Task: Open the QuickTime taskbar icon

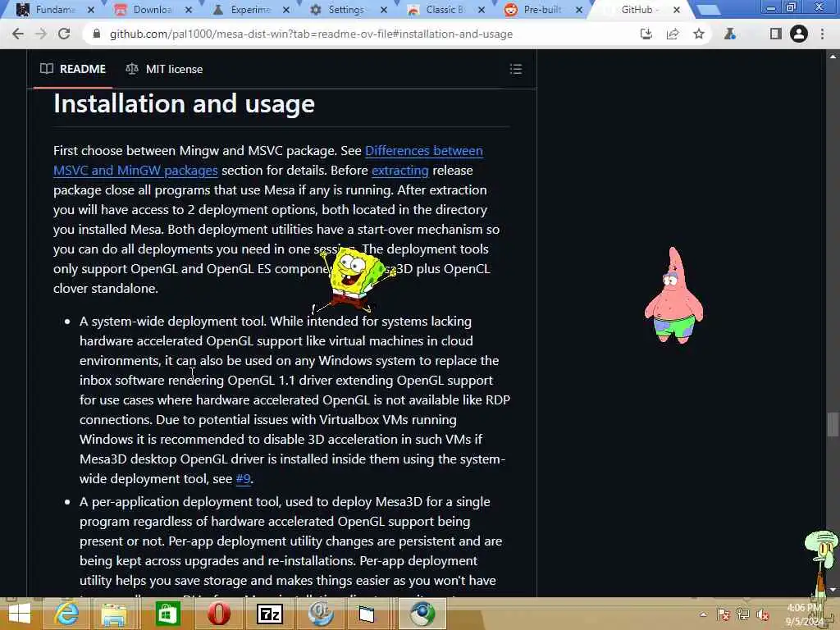Action: click(321, 614)
